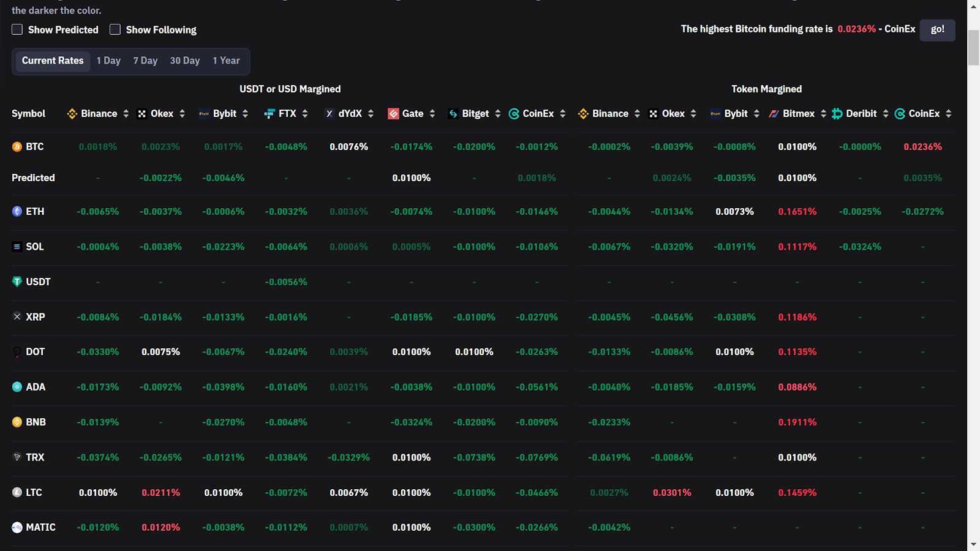Click the Tron icon in TRX row
Screen dimensions: 980x551
tap(17, 457)
